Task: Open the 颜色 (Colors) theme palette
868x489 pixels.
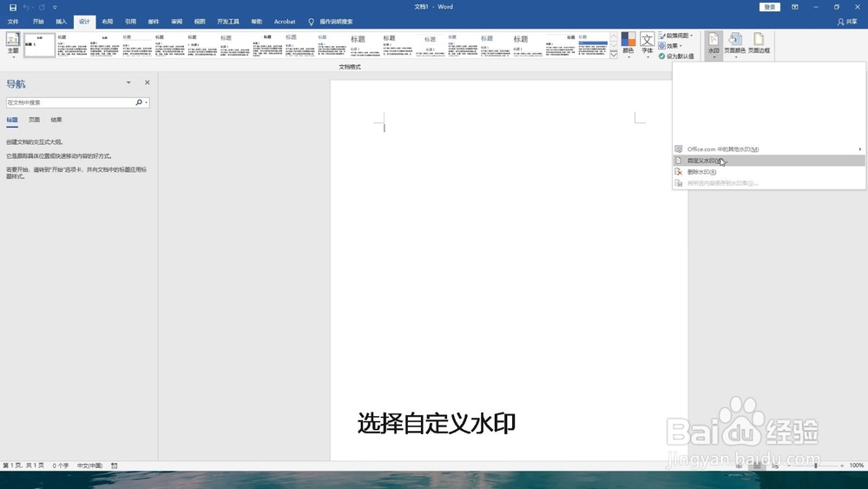Action: (x=628, y=45)
